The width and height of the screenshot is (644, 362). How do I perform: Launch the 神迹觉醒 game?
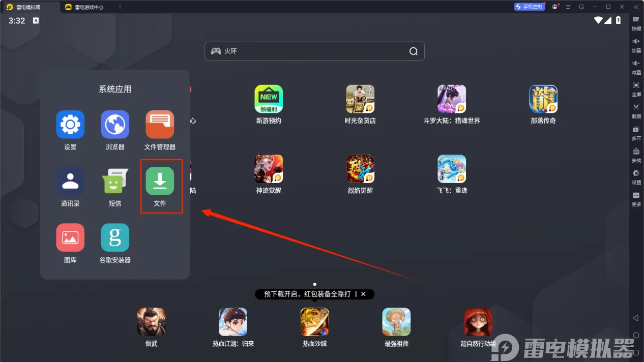click(269, 169)
